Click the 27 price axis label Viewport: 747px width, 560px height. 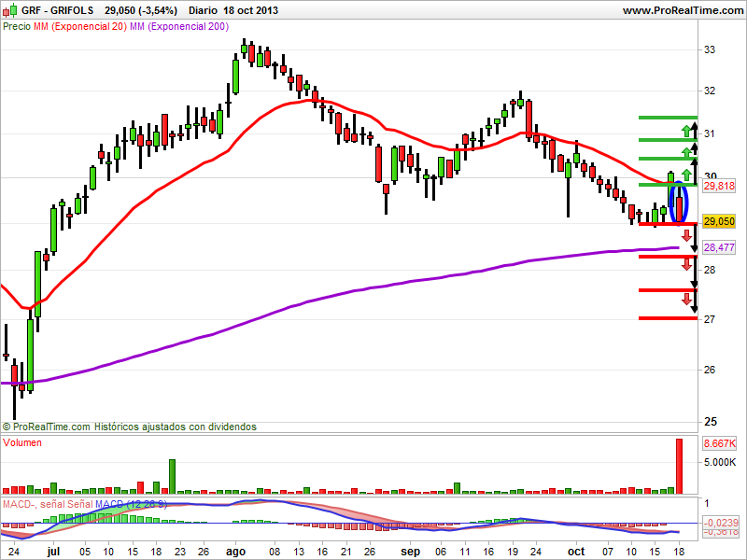pyautogui.click(x=710, y=319)
